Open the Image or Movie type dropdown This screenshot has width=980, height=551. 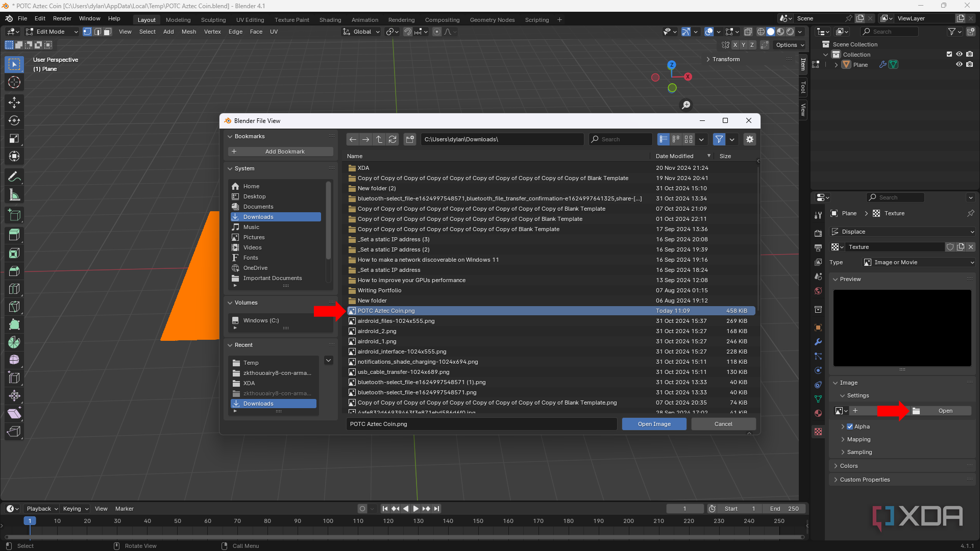pos(918,262)
